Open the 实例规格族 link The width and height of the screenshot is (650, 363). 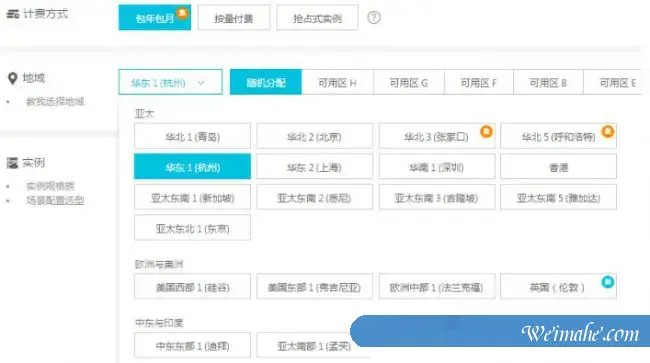tap(50, 186)
